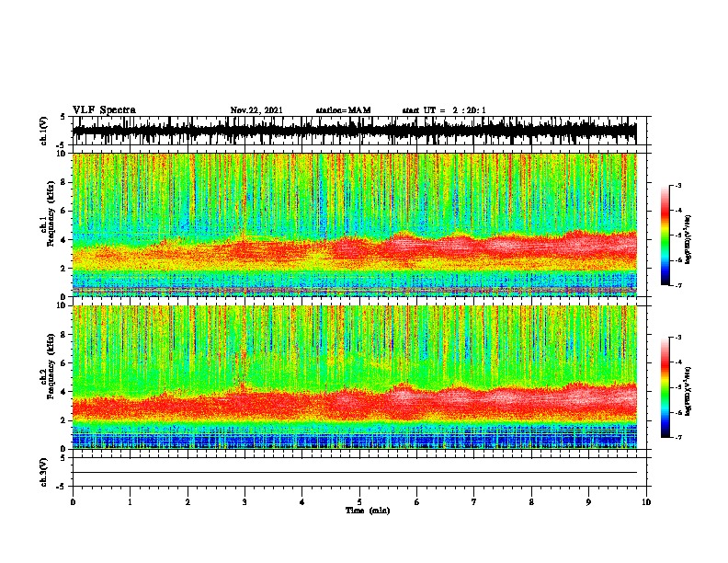Click the 8 kHz tick of ch.2 spectrogram
Screen dimensions: 728x563
64,335
